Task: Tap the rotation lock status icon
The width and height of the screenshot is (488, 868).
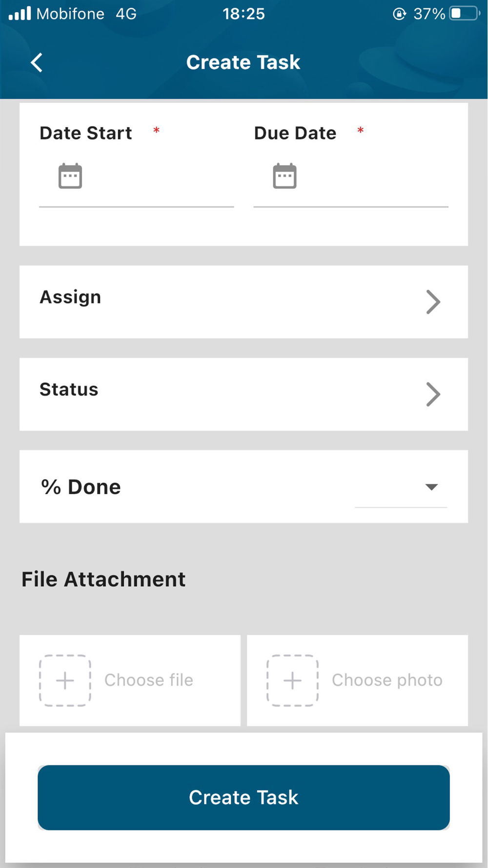Action: [x=399, y=14]
